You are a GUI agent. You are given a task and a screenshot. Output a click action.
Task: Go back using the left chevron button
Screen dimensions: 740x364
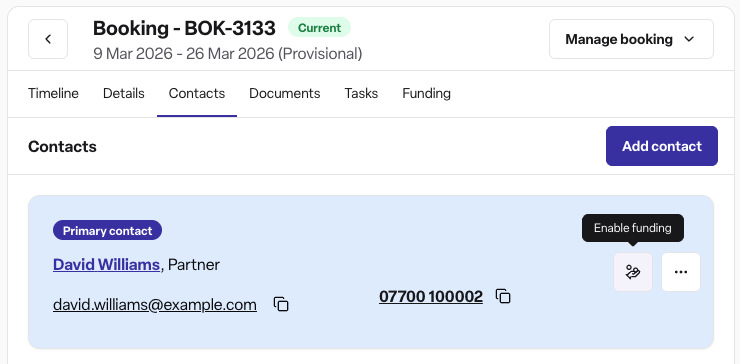[x=48, y=39]
